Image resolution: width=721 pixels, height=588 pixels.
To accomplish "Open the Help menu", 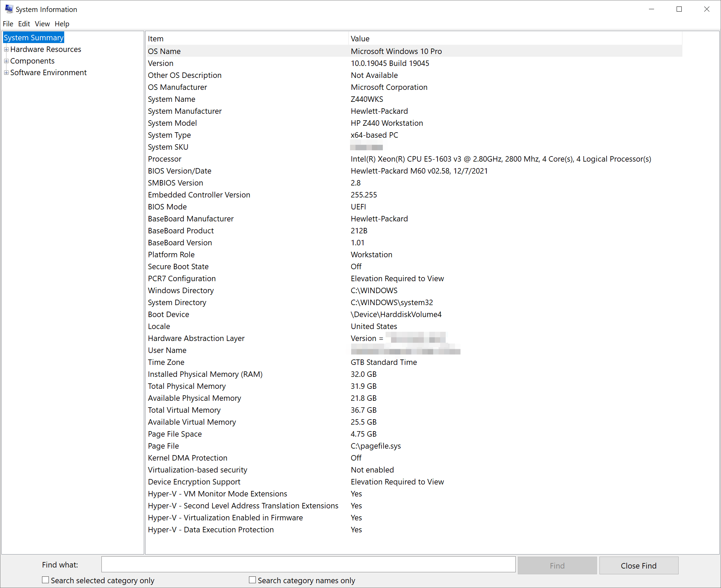I will pos(62,24).
